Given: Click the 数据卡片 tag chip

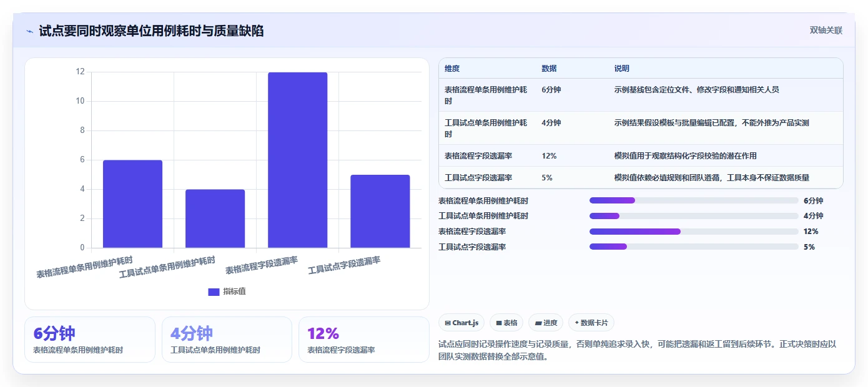Looking at the screenshot, I should point(591,323).
